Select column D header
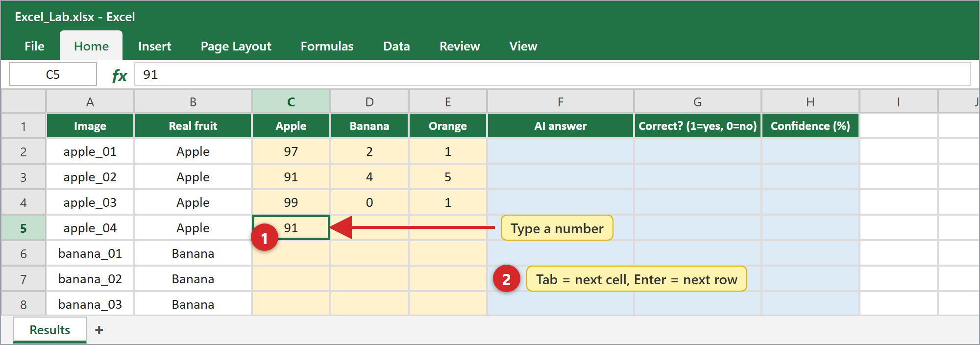The height and width of the screenshot is (345, 980). pyautogui.click(x=369, y=101)
